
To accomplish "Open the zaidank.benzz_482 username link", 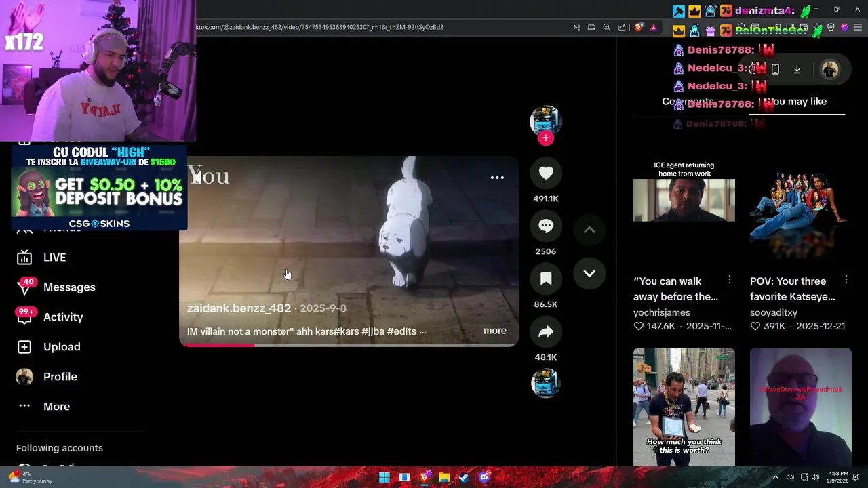I will pyautogui.click(x=239, y=308).
